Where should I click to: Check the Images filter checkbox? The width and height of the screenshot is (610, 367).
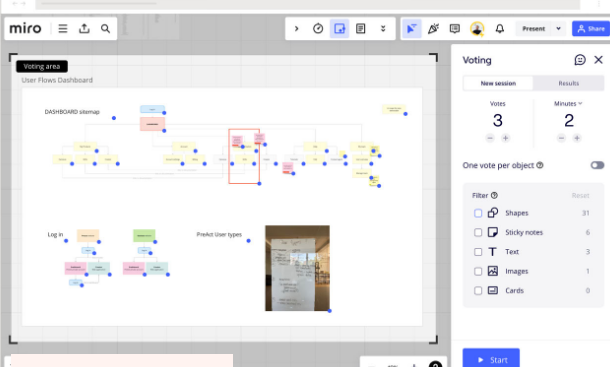pos(478,271)
